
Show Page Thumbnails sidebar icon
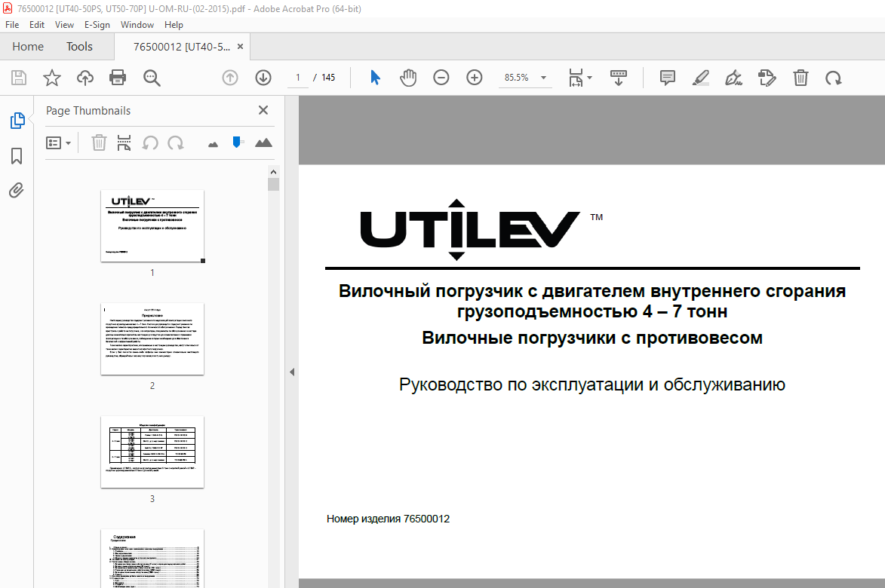17,120
